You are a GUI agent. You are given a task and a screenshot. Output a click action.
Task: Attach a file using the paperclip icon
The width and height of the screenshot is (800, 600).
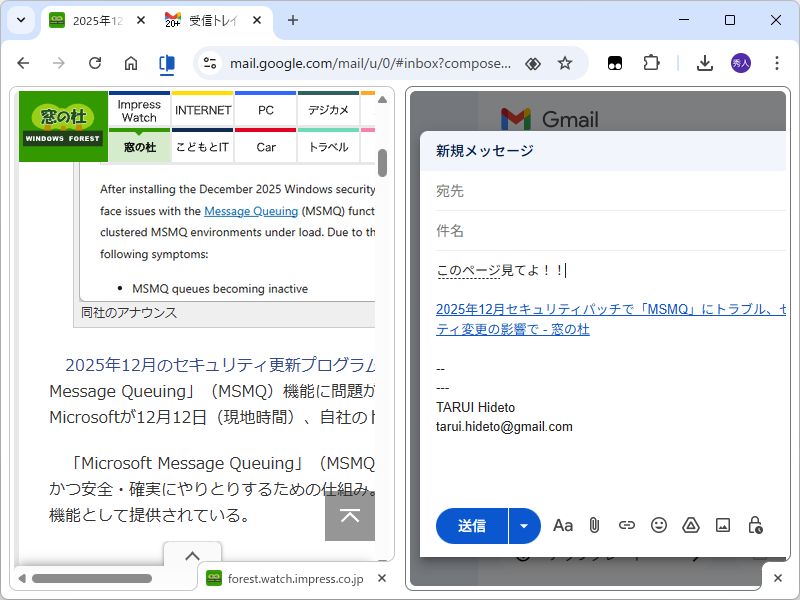click(x=595, y=525)
